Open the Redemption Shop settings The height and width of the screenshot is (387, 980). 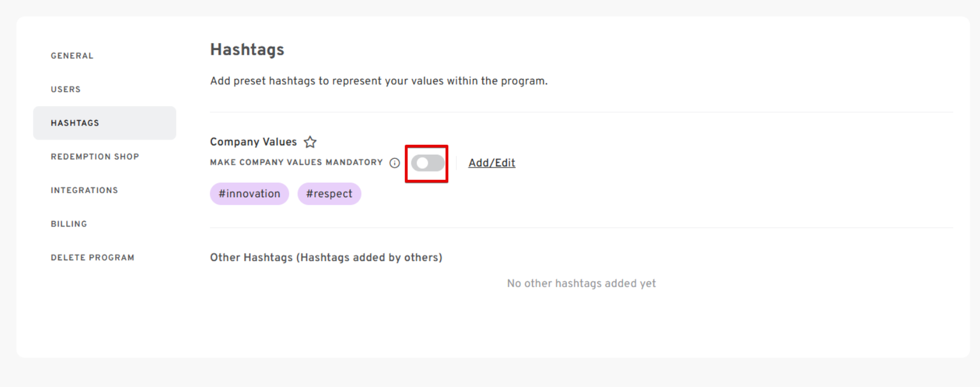(x=95, y=156)
